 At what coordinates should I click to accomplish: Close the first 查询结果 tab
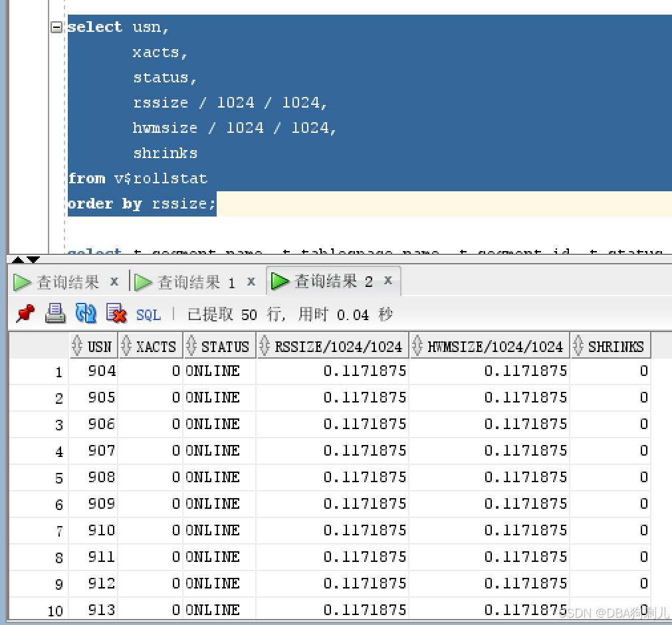point(114,282)
